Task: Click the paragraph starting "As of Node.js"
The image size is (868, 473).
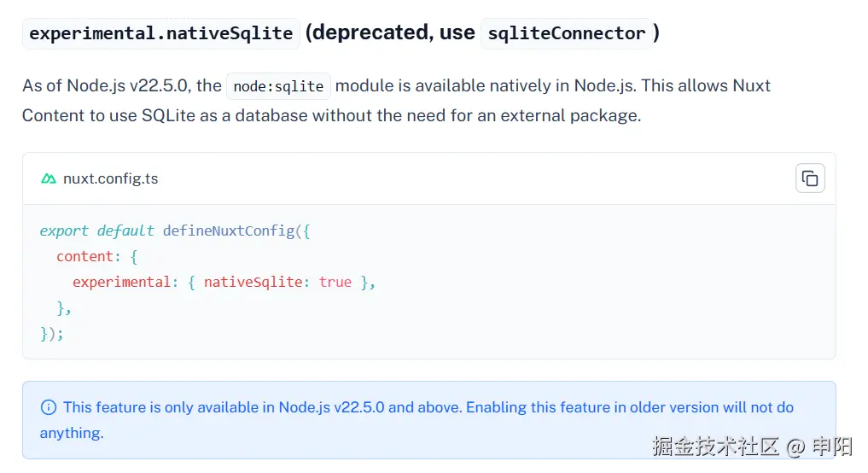Action: (x=396, y=100)
